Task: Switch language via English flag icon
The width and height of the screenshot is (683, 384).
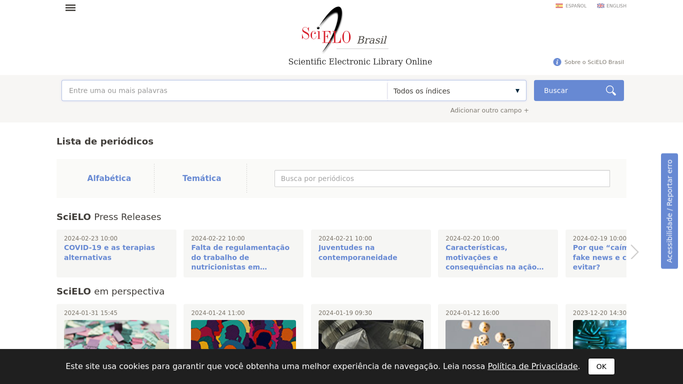Action: coord(600,6)
